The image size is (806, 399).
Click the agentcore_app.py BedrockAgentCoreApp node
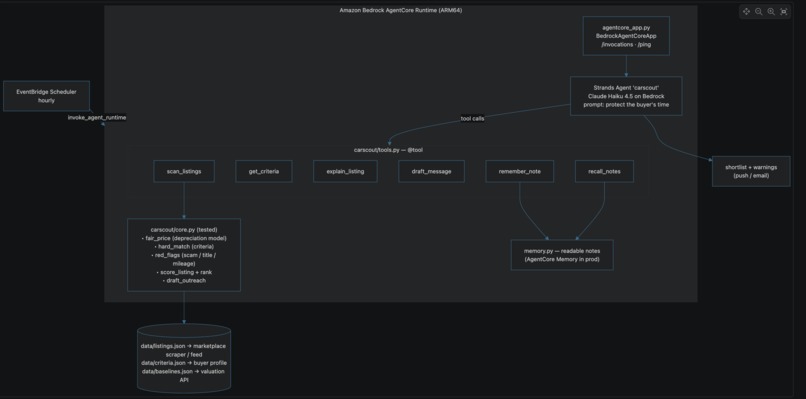point(626,35)
